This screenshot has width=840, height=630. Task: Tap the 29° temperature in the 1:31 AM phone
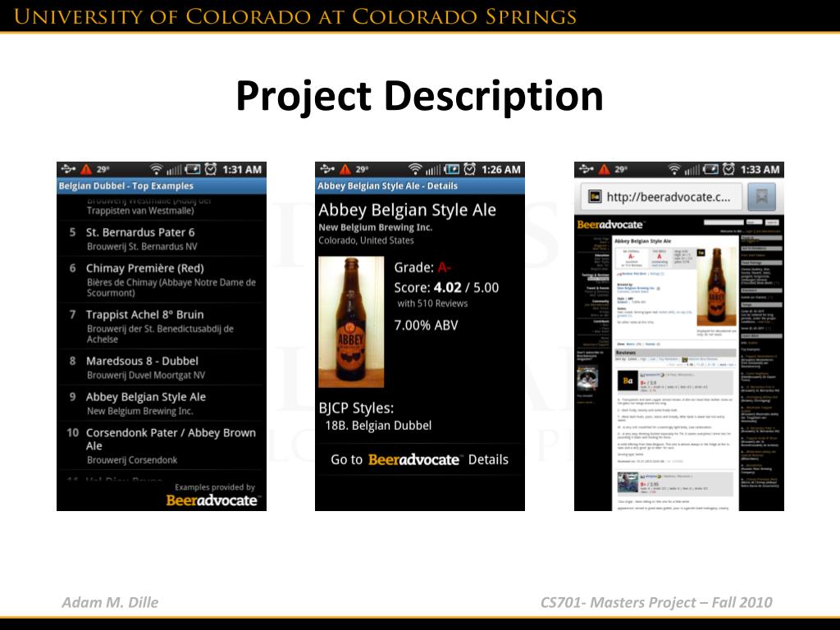point(103,169)
